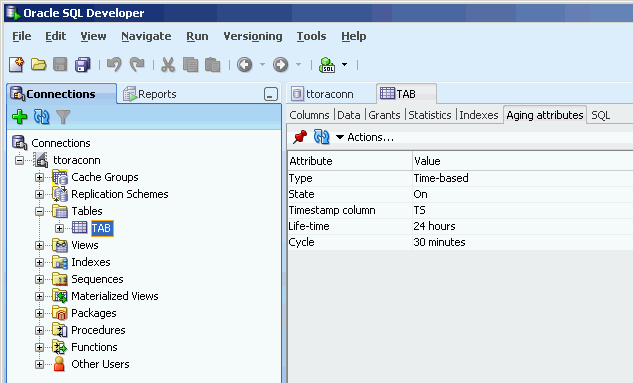Expand the Views node
Screen dimensions: 633x383
pos(39,245)
